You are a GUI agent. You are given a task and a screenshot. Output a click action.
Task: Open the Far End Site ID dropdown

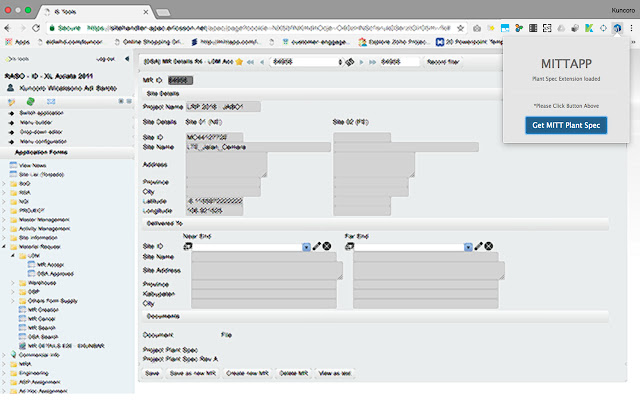[468, 247]
